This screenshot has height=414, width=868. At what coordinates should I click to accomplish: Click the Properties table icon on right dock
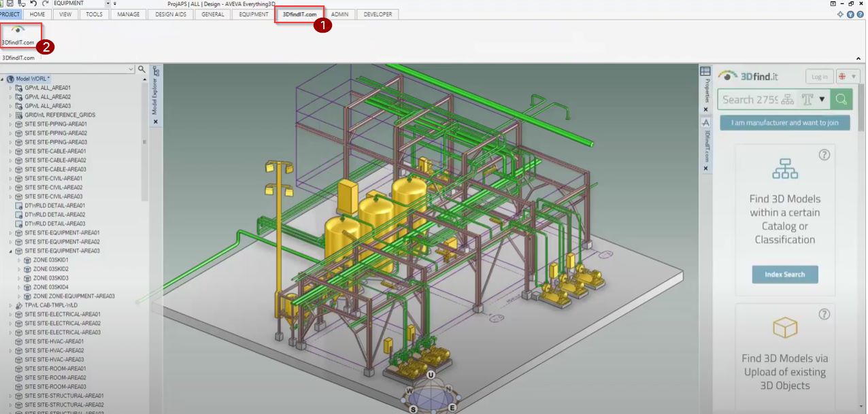pyautogui.click(x=705, y=71)
